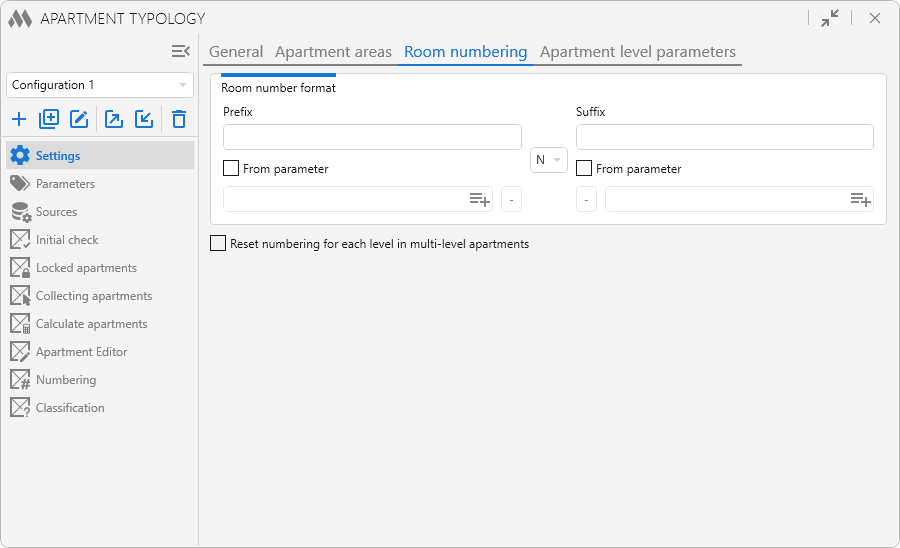900x548 pixels.
Task: Collapse the left sidebar panel
Action: pos(181,51)
